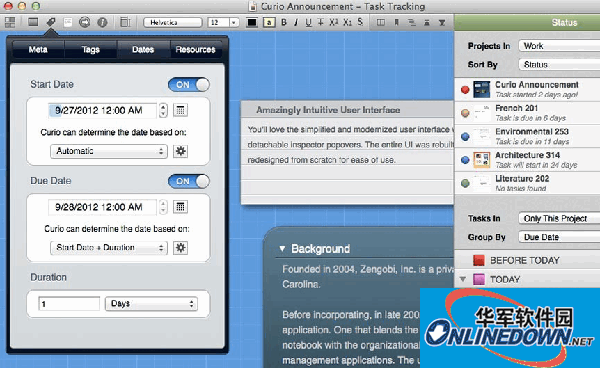Apply subscript formatting

[x=347, y=22]
